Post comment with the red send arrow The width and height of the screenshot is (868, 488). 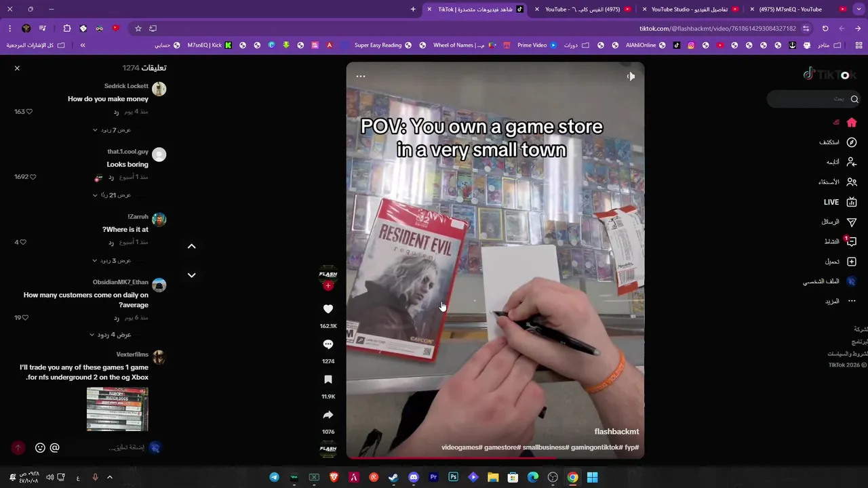click(18, 447)
